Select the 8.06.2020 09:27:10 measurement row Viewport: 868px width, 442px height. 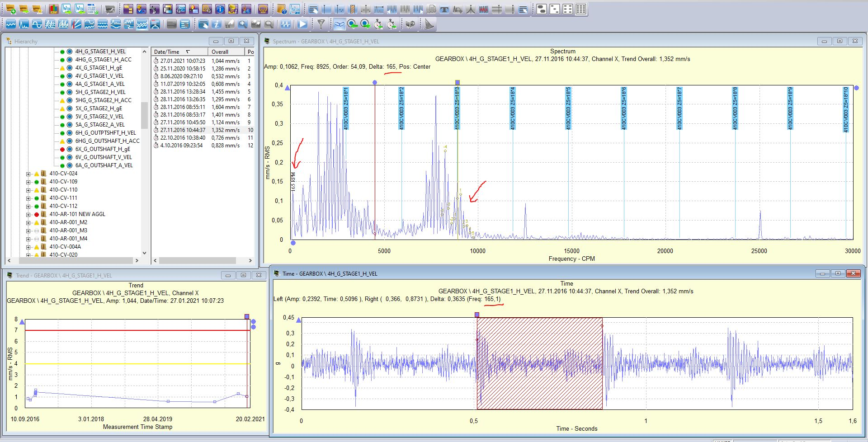point(203,76)
